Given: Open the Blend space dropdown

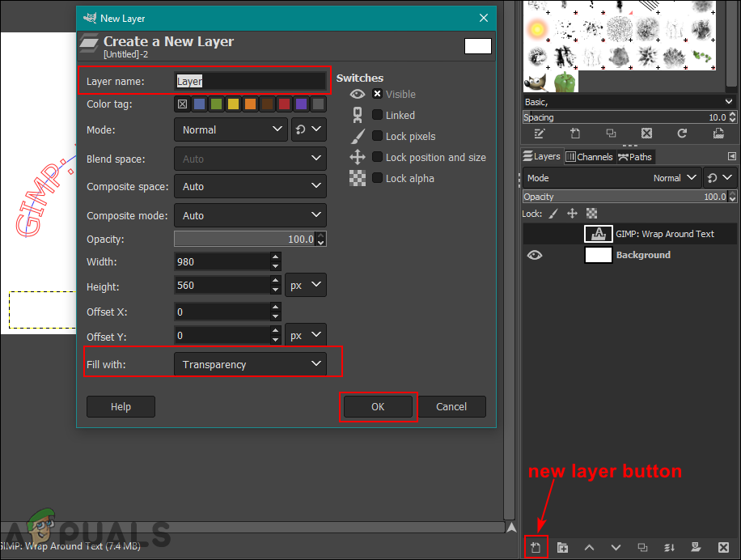Looking at the screenshot, I should point(250,159).
